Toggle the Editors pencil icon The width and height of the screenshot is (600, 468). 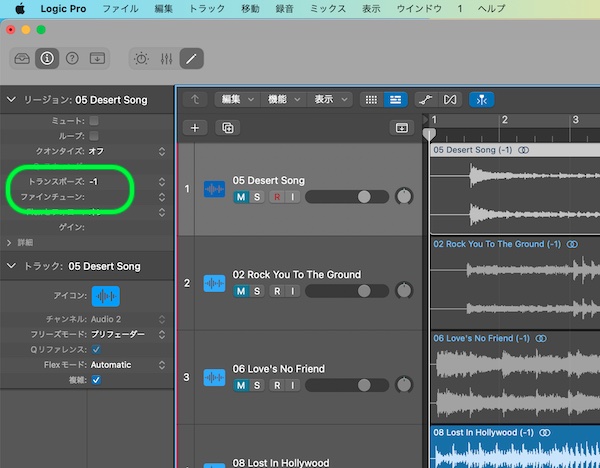191,59
